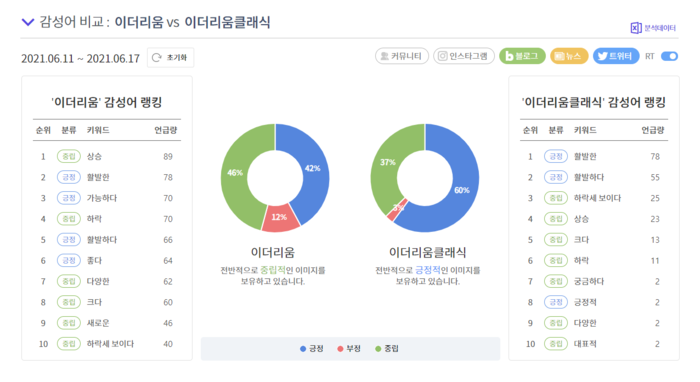Click the 부정 red legend item

click(349, 349)
